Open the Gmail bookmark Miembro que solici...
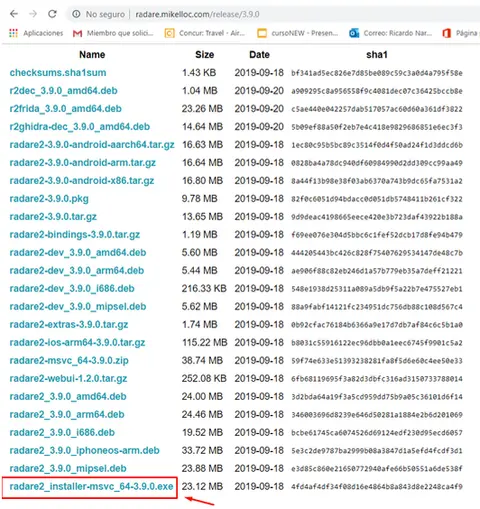The width and height of the screenshot is (480, 509). click(x=113, y=33)
